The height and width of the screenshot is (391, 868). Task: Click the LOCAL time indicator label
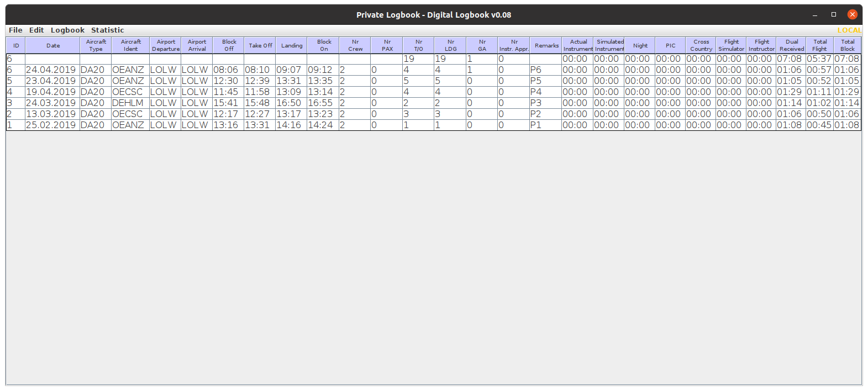point(849,30)
